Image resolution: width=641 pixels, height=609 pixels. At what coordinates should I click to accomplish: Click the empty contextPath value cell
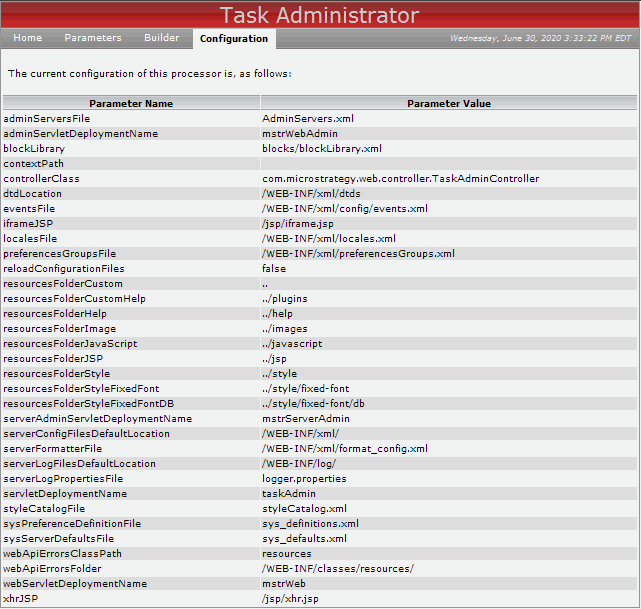point(449,163)
